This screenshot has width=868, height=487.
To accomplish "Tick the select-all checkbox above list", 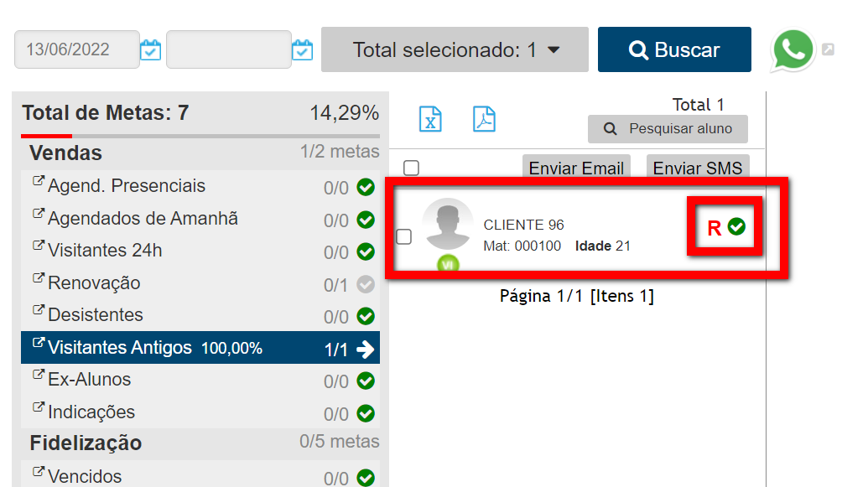I will 411,168.
